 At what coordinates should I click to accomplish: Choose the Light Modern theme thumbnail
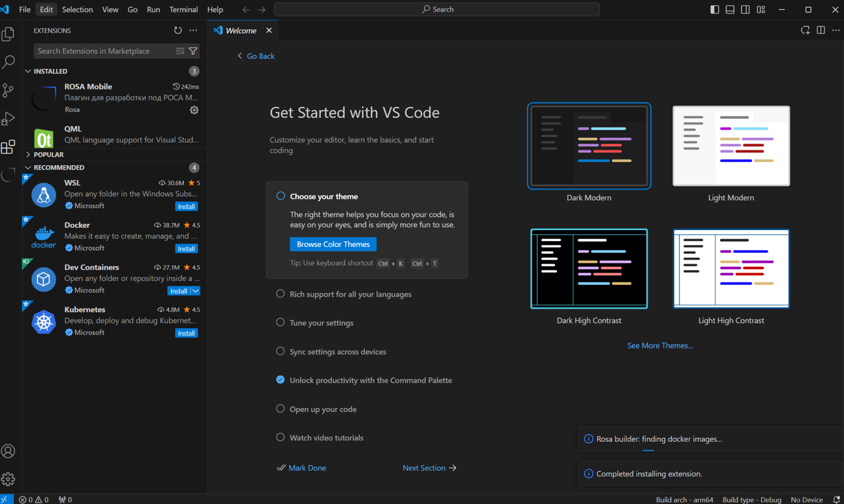[731, 146]
